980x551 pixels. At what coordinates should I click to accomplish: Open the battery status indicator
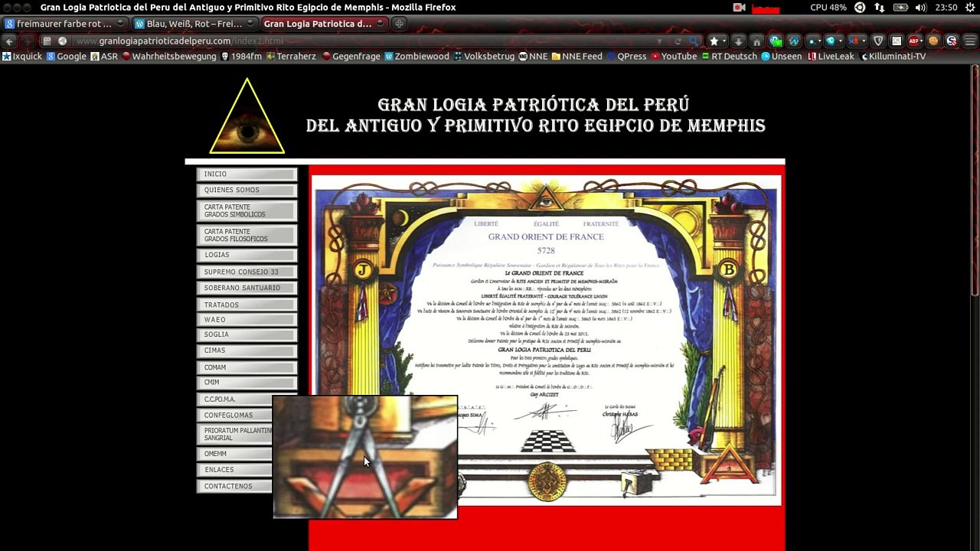point(900,8)
